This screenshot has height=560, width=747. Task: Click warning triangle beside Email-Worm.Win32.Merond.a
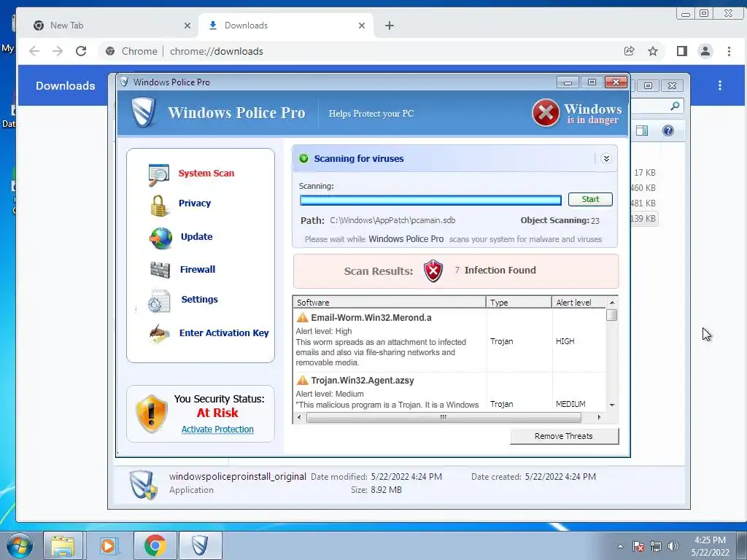(302, 318)
